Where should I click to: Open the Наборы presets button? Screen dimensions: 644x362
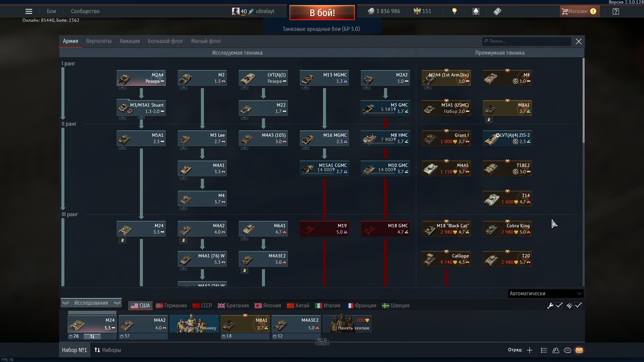pos(108,350)
